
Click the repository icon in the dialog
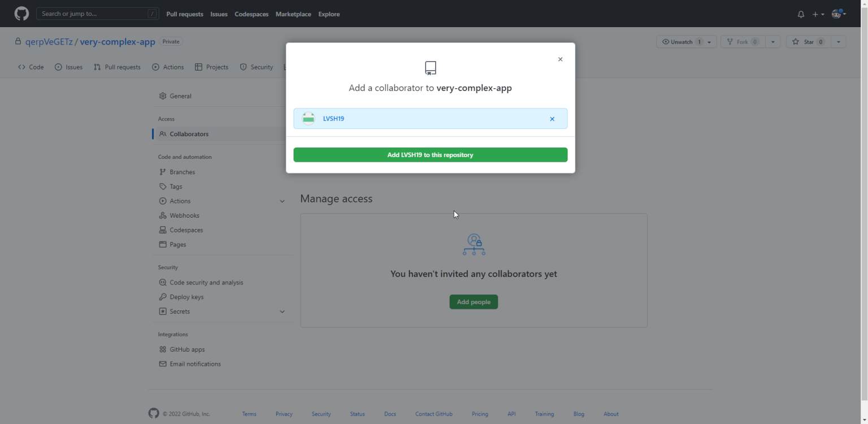coord(431,68)
